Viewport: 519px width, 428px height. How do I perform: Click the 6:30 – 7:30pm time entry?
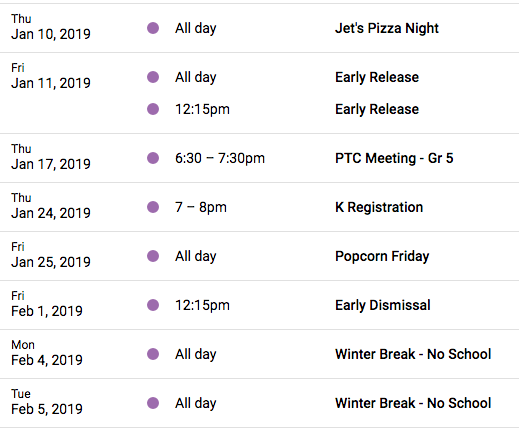click(x=220, y=158)
